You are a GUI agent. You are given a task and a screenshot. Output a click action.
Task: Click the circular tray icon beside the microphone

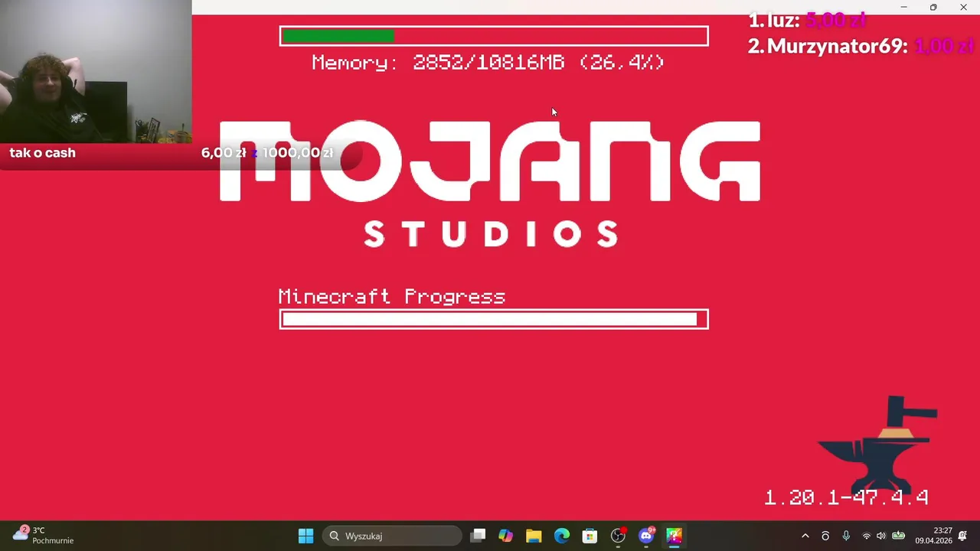pyautogui.click(x=825, y=536)
